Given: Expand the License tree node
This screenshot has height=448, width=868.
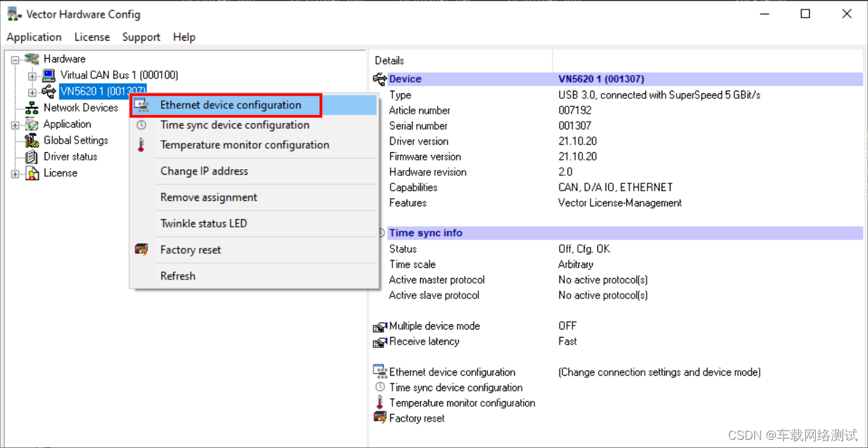Looking at the screenshot, I should click(16, 175).
